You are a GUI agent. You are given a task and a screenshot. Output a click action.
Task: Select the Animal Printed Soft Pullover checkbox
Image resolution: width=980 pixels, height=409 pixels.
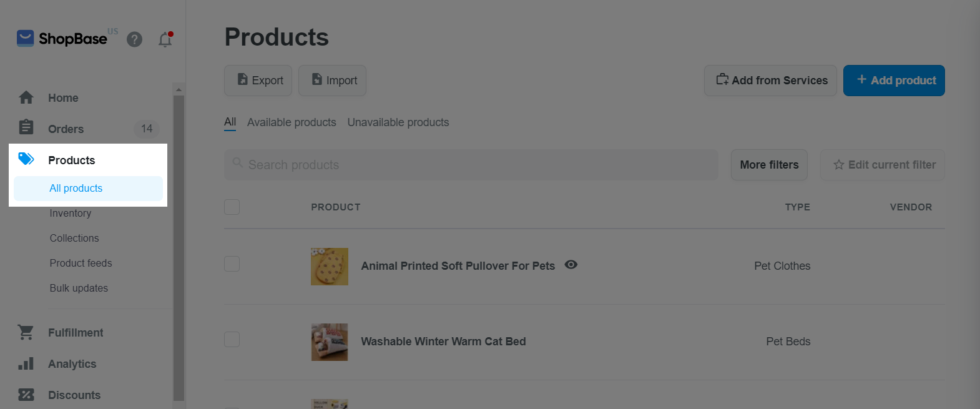click(x=232, y=264)
